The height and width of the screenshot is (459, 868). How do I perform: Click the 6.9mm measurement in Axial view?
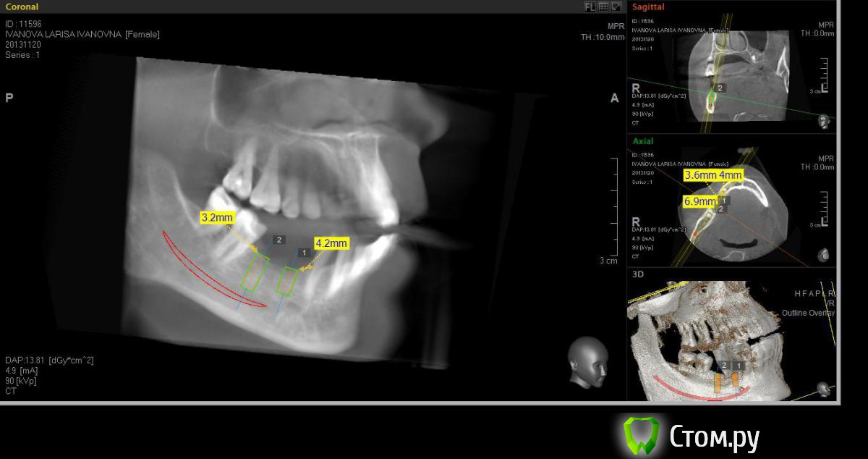tap(699, 201)
